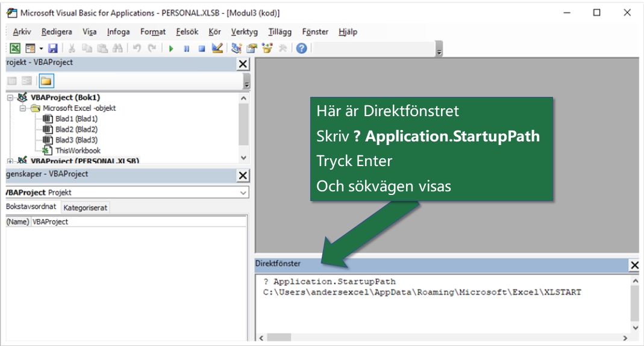Click the Copy icon in the toolbar
The width and height of the screenshot is (644, 346).
87,48
